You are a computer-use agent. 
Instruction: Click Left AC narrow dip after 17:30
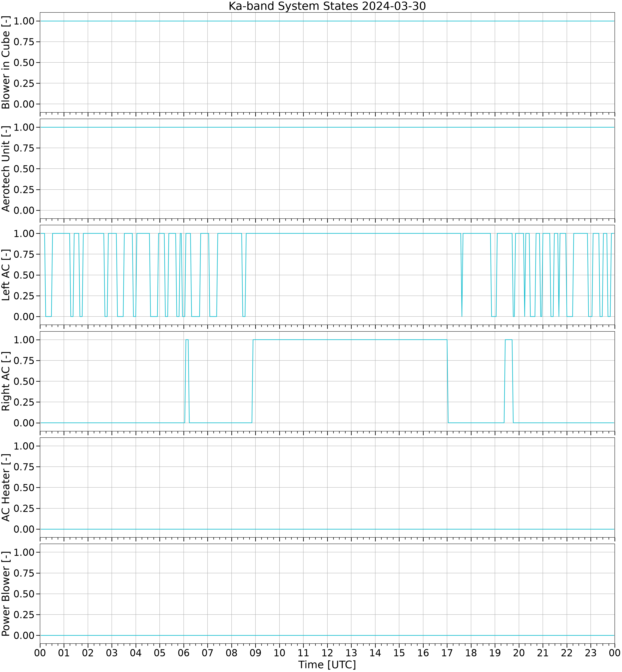pyautogui.click(x=462, y=275)
